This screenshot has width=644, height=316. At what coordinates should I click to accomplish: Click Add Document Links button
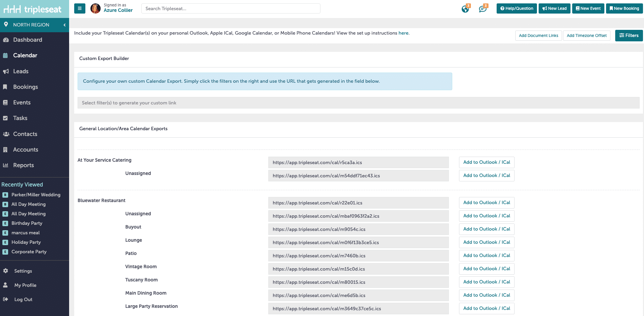click(x=539, y=36)
